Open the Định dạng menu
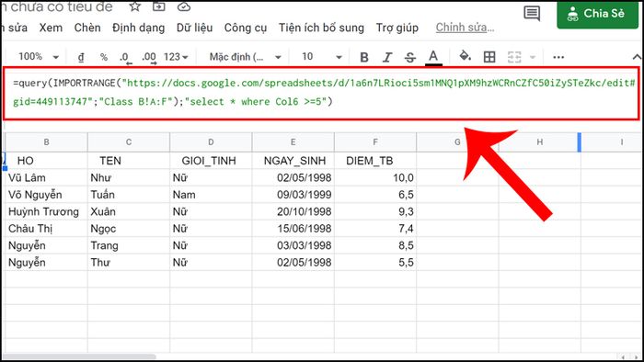The image size is (644, 362). 138,28
